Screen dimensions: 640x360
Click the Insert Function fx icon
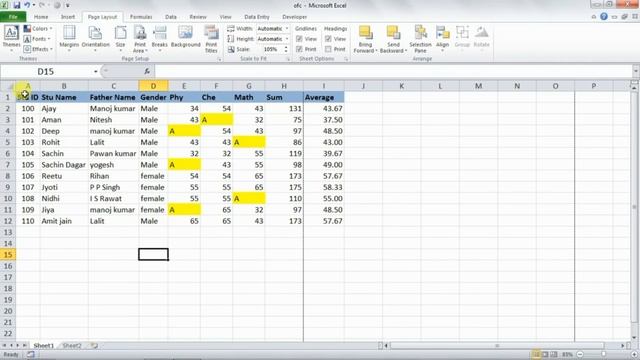[147, 71]
